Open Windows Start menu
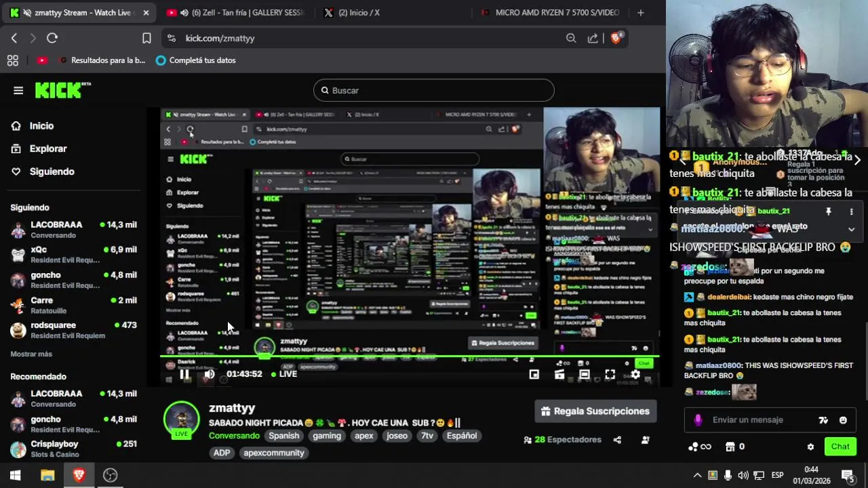 pos(15,475)
